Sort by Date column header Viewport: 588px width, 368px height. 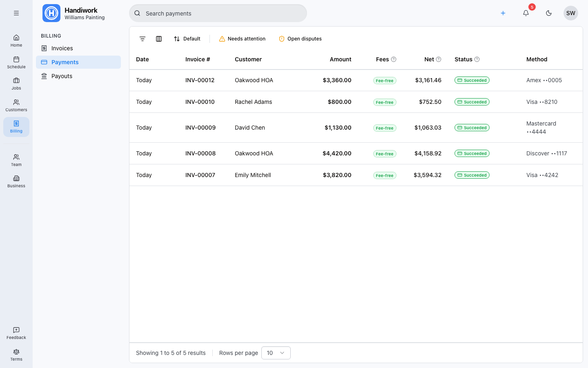(143, 59)
